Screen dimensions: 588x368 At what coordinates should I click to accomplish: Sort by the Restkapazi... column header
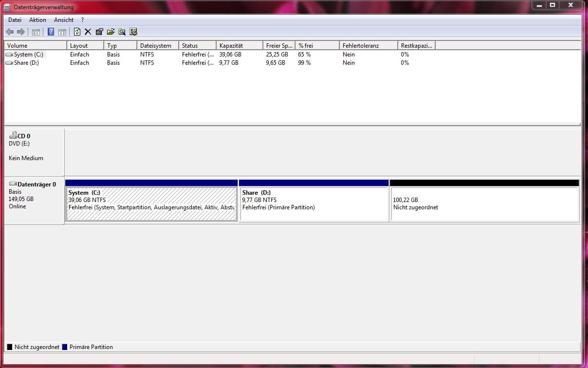pyautogui.click(x=416, y=45)
